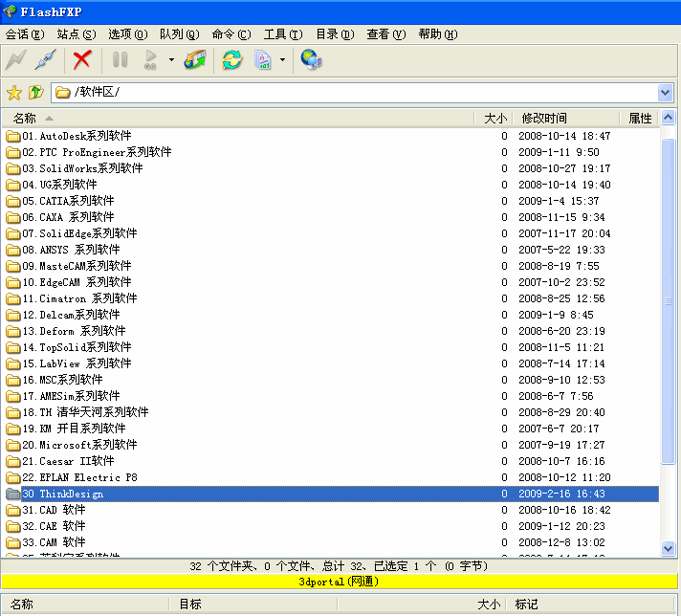
Task: Open the 队列(Q) menu
Action: coord(180,34)
